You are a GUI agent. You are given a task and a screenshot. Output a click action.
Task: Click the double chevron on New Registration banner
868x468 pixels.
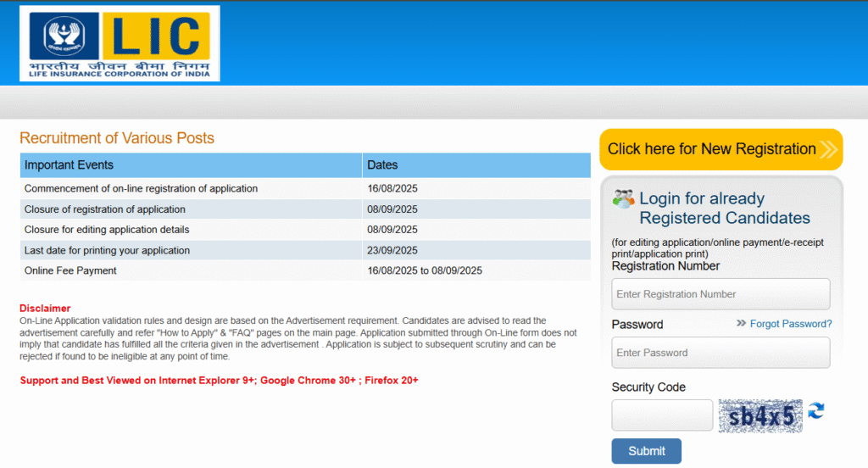828,150
